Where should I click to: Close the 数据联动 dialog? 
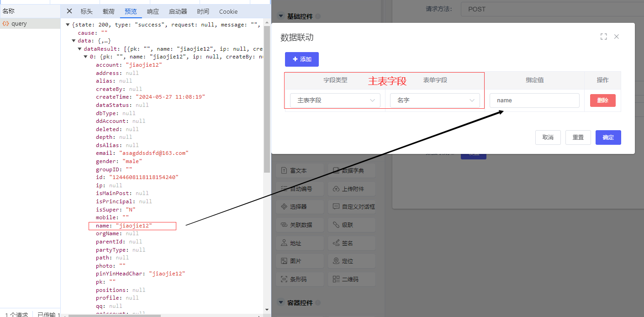[x=617, y=37]
